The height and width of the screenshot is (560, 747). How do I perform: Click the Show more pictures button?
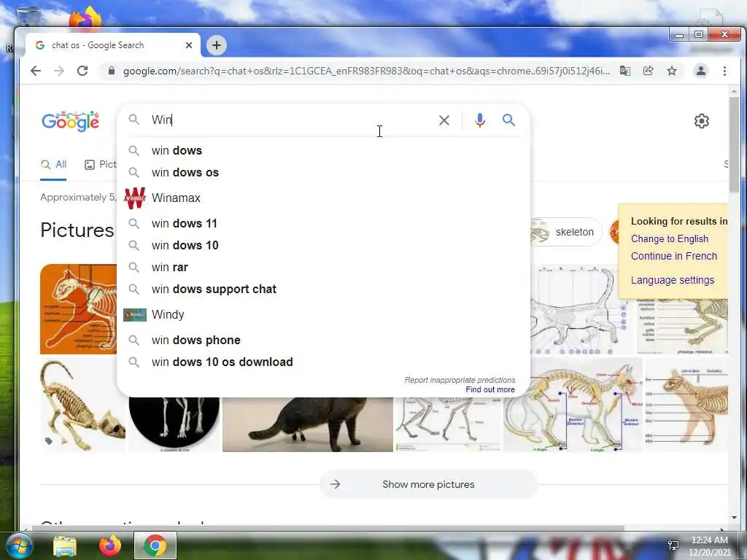(428, 484)
